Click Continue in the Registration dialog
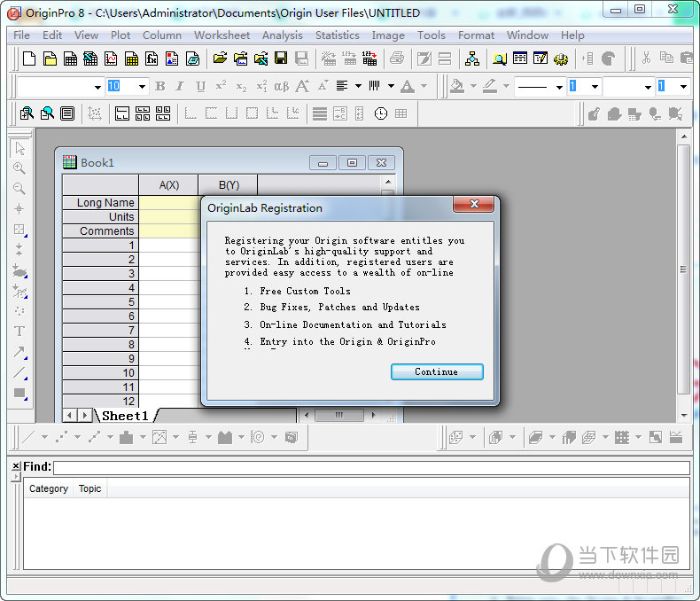This screenshot has height=601, width=700. click(437, 371)
